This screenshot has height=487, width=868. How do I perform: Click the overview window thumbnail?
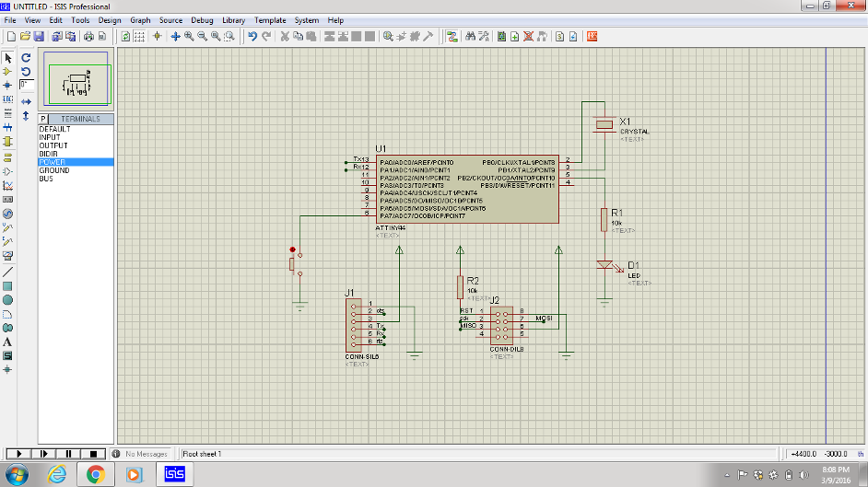[76, 78]
